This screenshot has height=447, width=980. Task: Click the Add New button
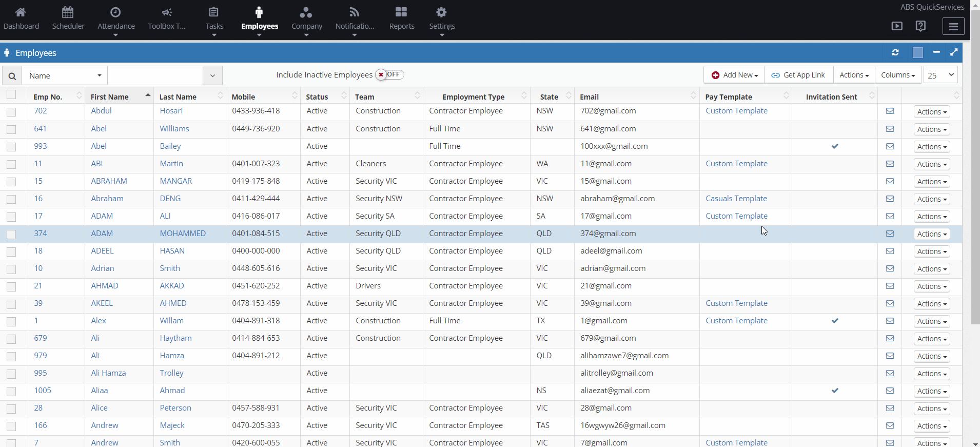734,75
